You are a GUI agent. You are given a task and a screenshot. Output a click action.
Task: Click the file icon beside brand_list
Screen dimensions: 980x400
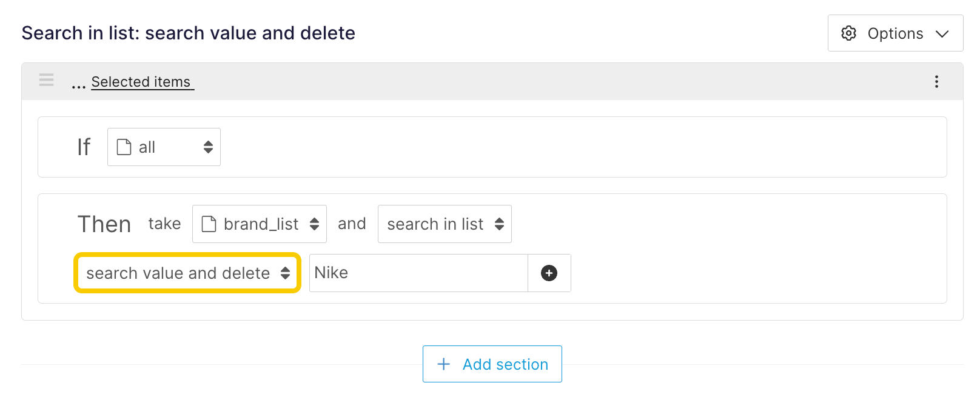point(209,224)
